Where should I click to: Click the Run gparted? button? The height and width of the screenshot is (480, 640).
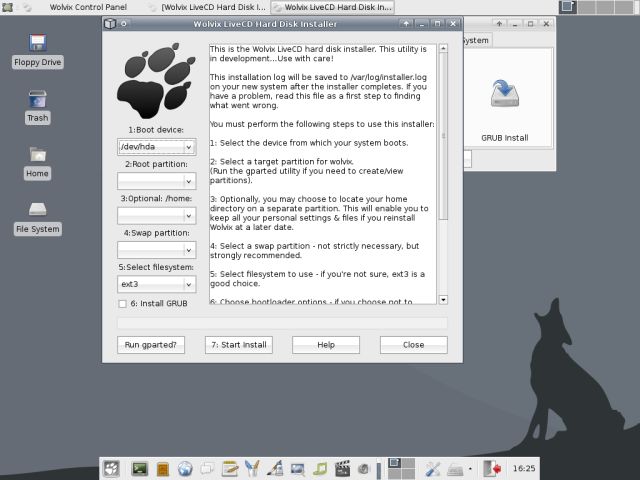pos(150,344)
